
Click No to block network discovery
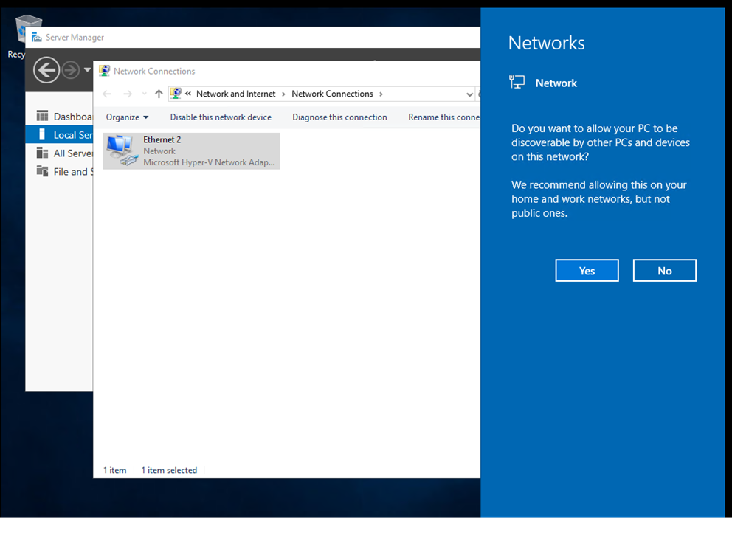pos(664,270)
